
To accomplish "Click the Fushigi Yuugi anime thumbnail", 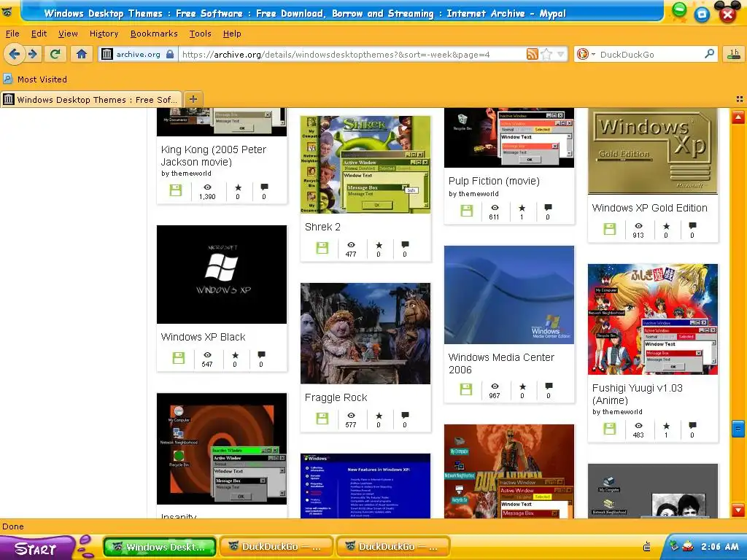I will click(x=653, y=319).
